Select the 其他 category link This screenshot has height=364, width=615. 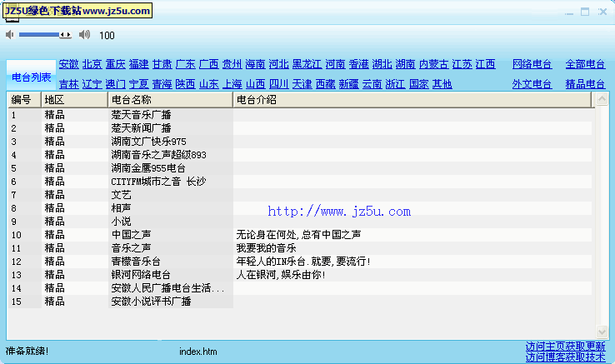442,84
